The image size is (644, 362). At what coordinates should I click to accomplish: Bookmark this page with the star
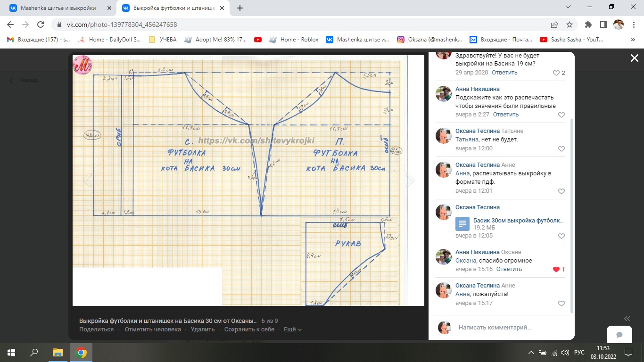pos(570,25)
